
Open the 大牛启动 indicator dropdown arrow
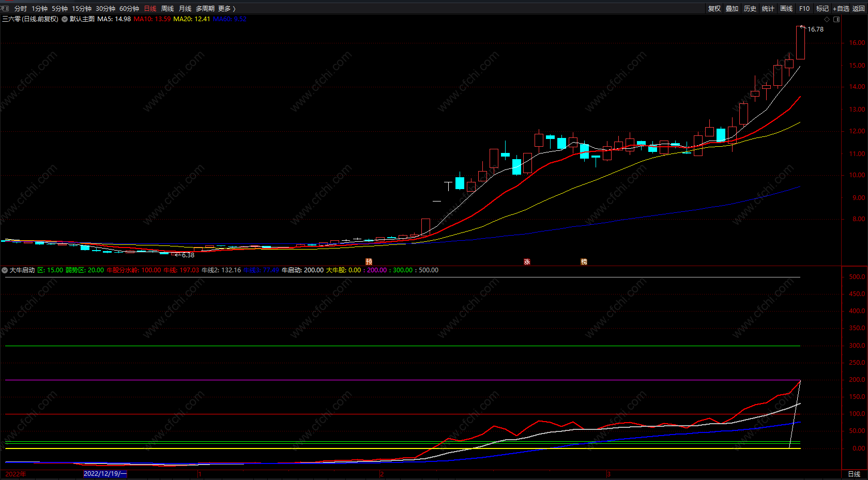(5, 270)
